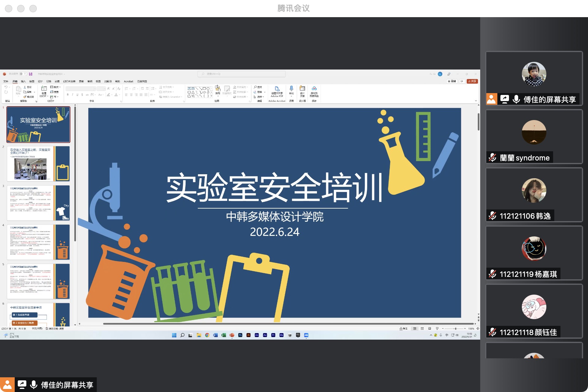Click the red Share button
Image resolution: width=588 pixels, height=392 pixels.
pyautogui.click(x=472, y=81)
